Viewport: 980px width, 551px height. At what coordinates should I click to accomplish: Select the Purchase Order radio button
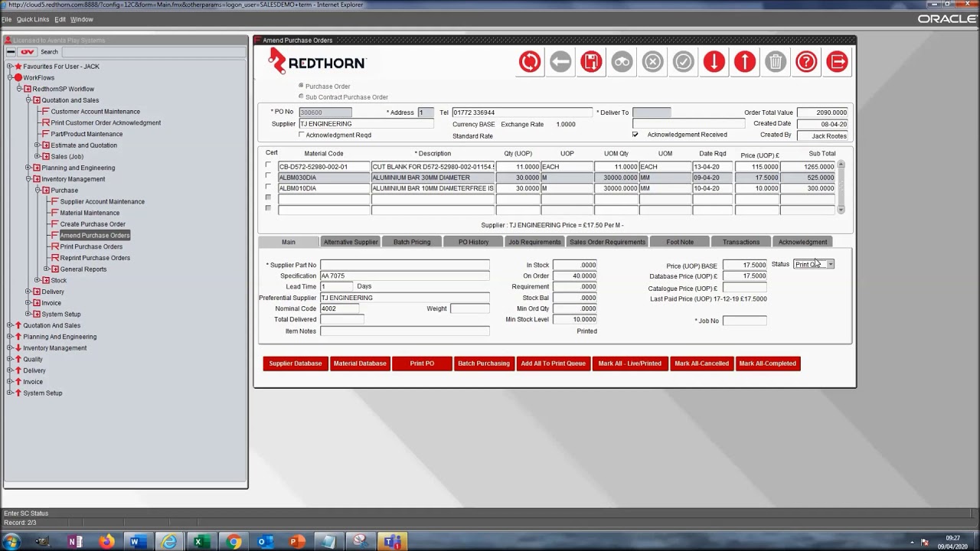(301, 86)
